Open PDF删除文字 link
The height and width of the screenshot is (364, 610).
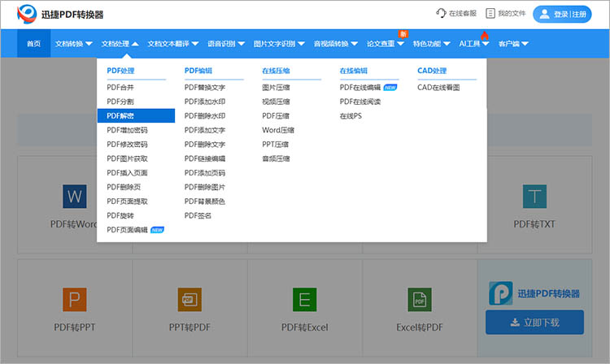(x=205, y=144)
